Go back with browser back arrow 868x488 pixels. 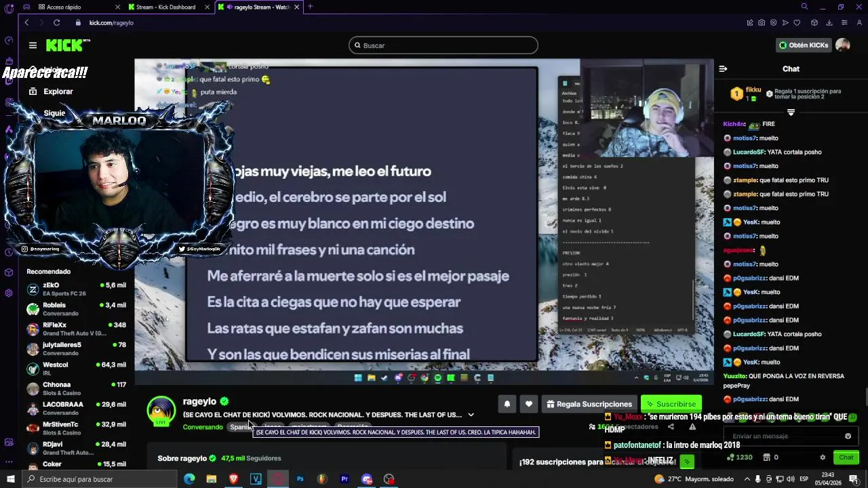tap(26, 22)
